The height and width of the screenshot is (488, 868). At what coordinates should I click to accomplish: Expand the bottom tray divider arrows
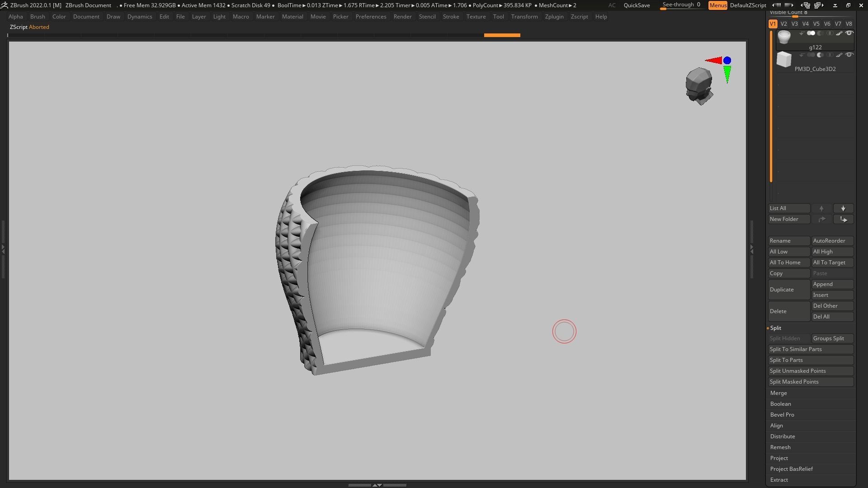tap(377, 485)
